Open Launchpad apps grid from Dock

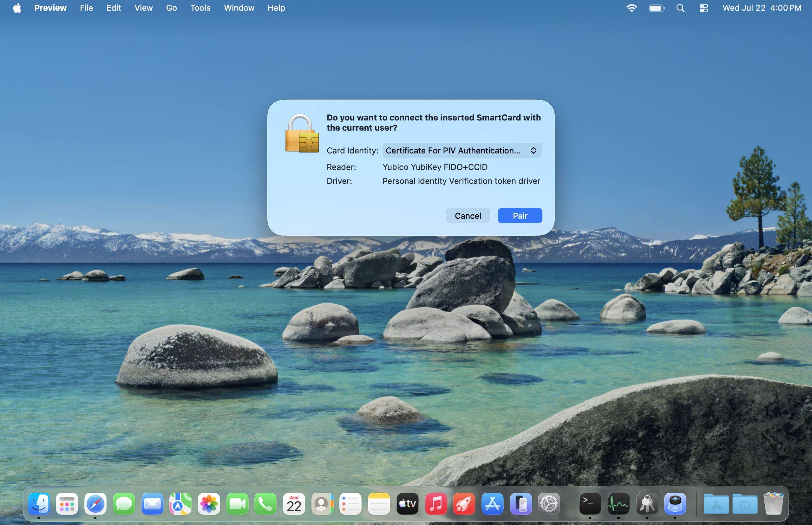click(x=67, y=503)
